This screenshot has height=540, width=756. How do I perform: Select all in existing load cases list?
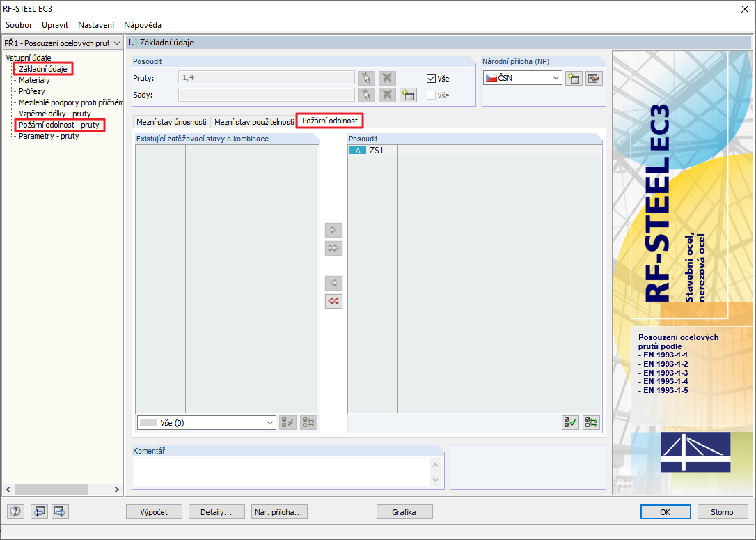[x=288, y=423]
